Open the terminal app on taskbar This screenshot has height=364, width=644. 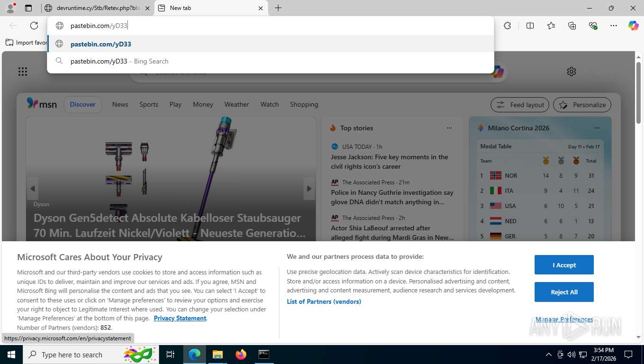[264, 355]
